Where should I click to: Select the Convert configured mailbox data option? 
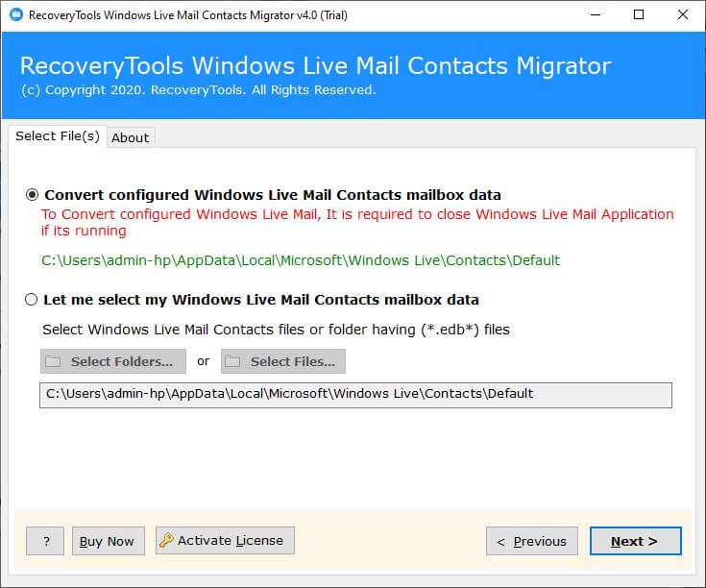[32, 194]
